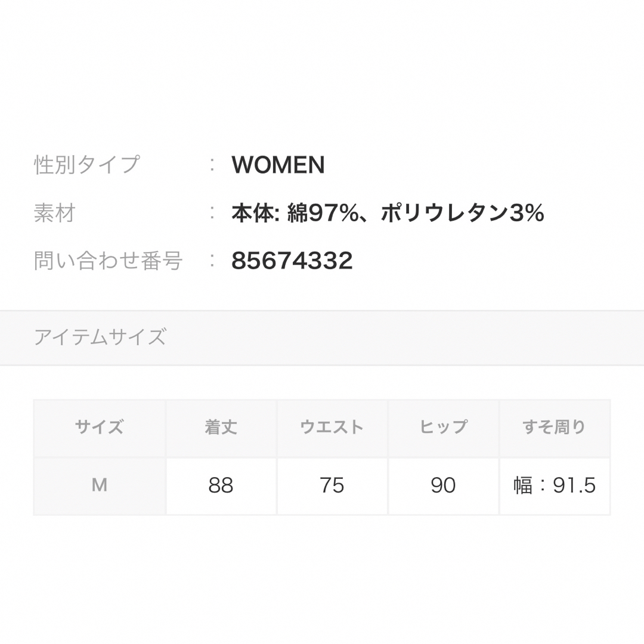Click the ウエスト column header
This screenshot has height=644, width=644.
(332, 427)
